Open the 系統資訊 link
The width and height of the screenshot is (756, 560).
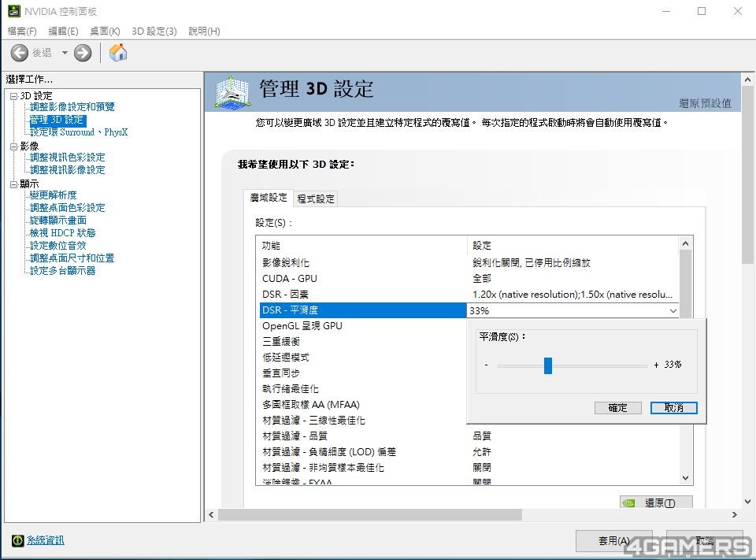(x=46, y=540)
